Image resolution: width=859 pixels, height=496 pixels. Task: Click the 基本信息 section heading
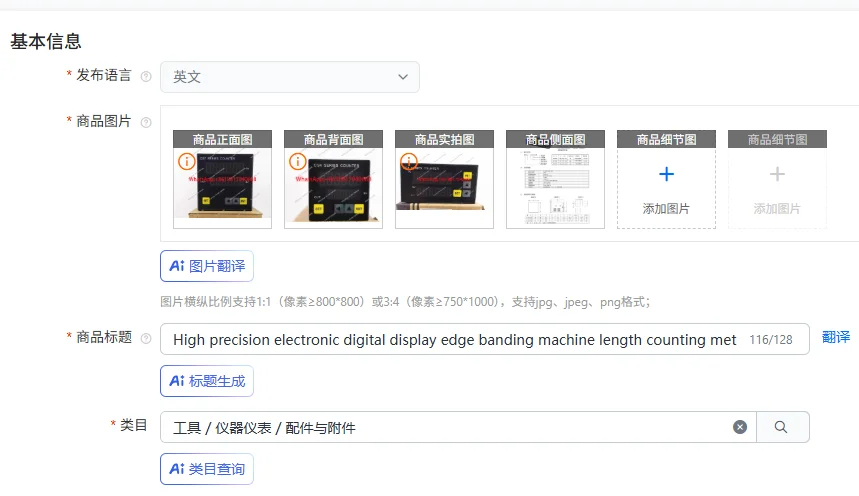click(46, 42)
